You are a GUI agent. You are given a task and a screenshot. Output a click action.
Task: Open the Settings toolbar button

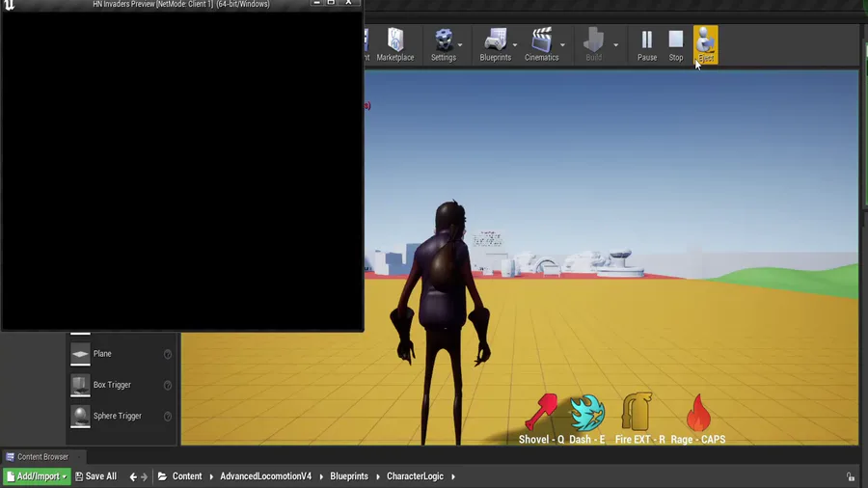click(x=444, y=44)
